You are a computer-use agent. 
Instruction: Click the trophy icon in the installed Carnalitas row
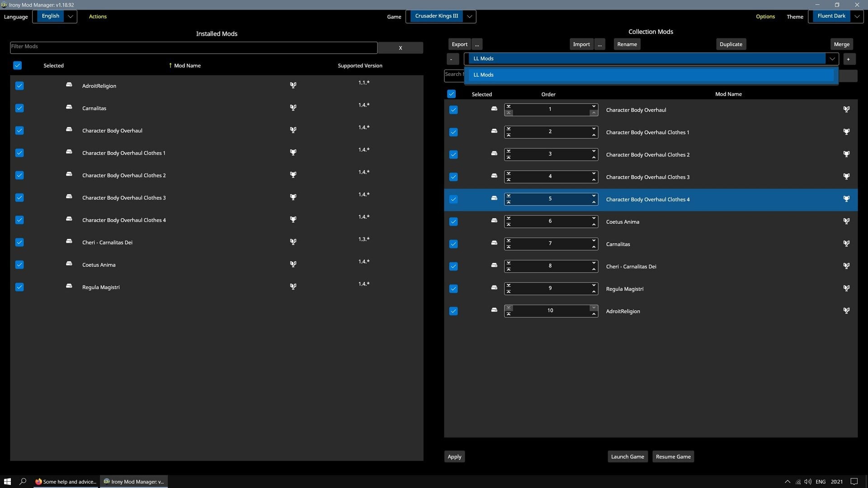coord(293,108)
